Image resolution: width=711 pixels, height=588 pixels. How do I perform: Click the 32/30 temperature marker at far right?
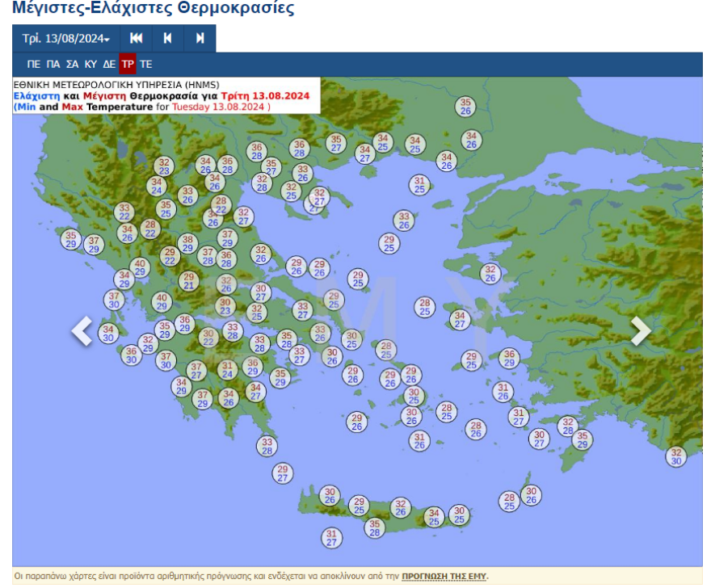676,456
